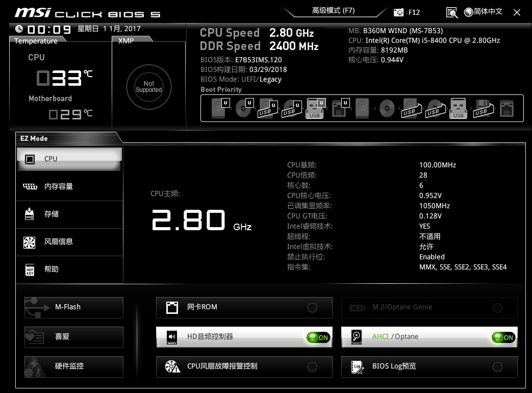This screenshot has width=532, height=393.
Task: Open the XMP tab
Action: pos(126,41)
